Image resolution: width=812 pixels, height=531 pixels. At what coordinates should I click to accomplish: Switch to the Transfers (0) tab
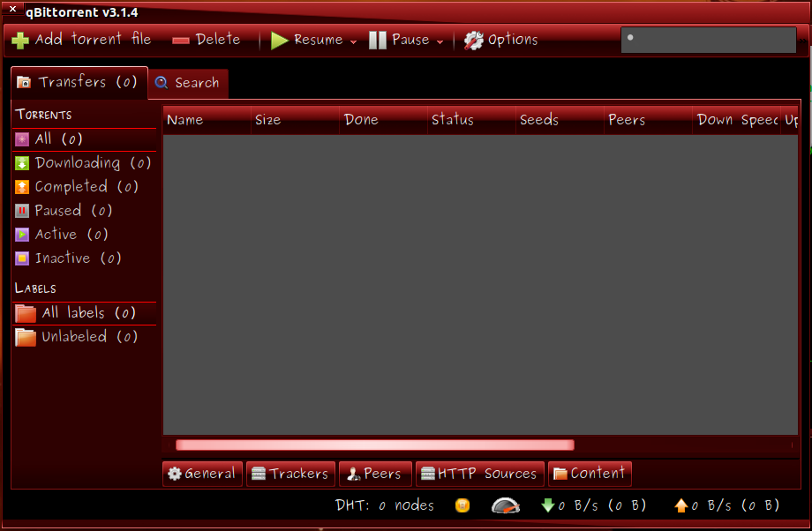(79, 82)
